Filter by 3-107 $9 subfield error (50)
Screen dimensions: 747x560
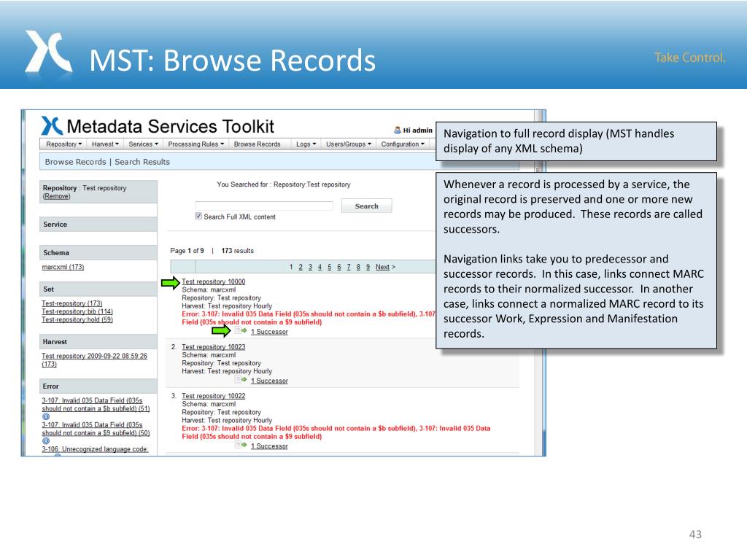point(96,429)
